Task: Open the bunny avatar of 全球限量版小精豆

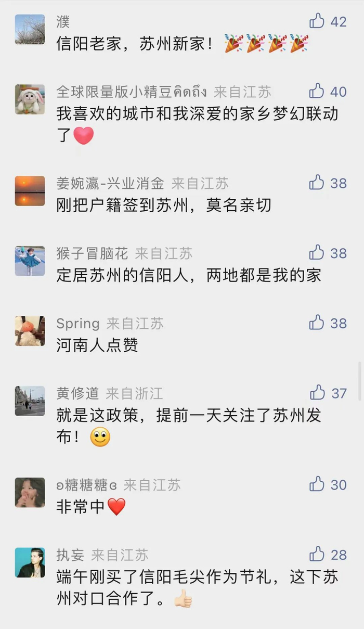Action: tap(30, 99)
